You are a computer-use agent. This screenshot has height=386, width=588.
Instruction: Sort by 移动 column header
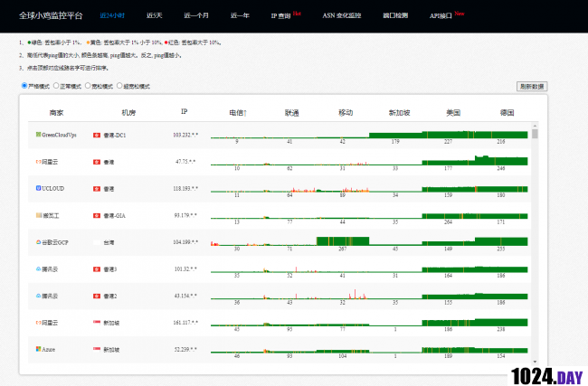[346, 112]
